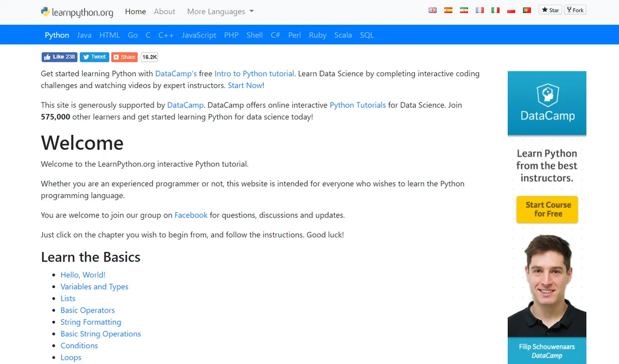Open the Loops chapter
The image size is (619, 364).
(71, 358)
